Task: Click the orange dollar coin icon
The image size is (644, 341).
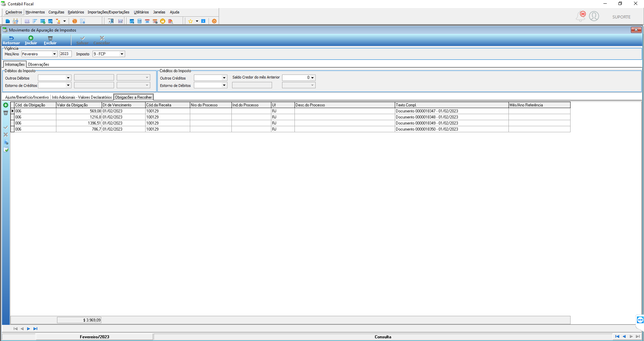Action: tap(74, 21)
